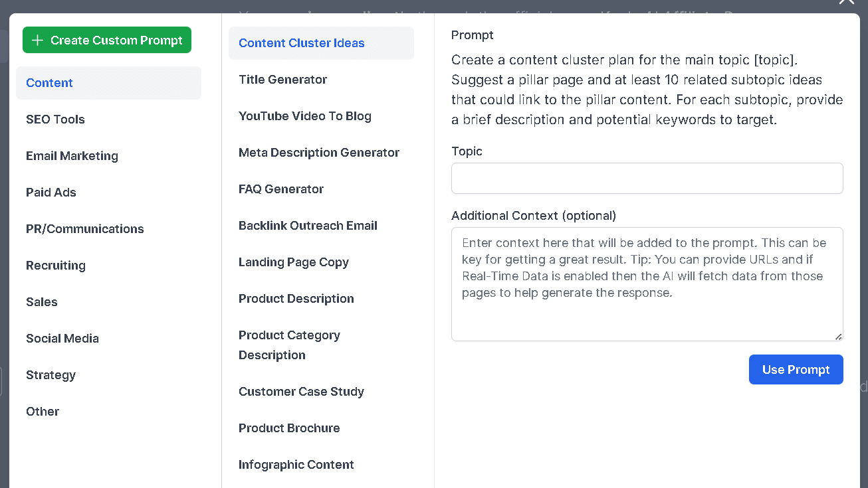Select the Strategy category
The height and width of the screenshot is (488, 868).
[x=51, y=375]
